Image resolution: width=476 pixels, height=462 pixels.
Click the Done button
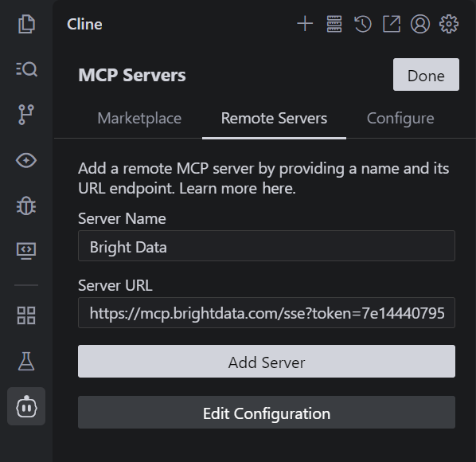pyautogui.click(x=426, y=75)
